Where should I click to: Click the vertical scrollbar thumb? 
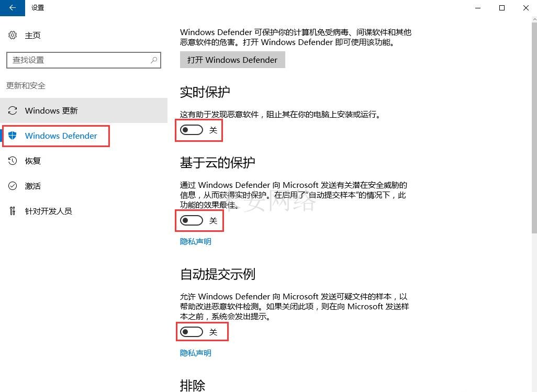(x=534, y=128)
